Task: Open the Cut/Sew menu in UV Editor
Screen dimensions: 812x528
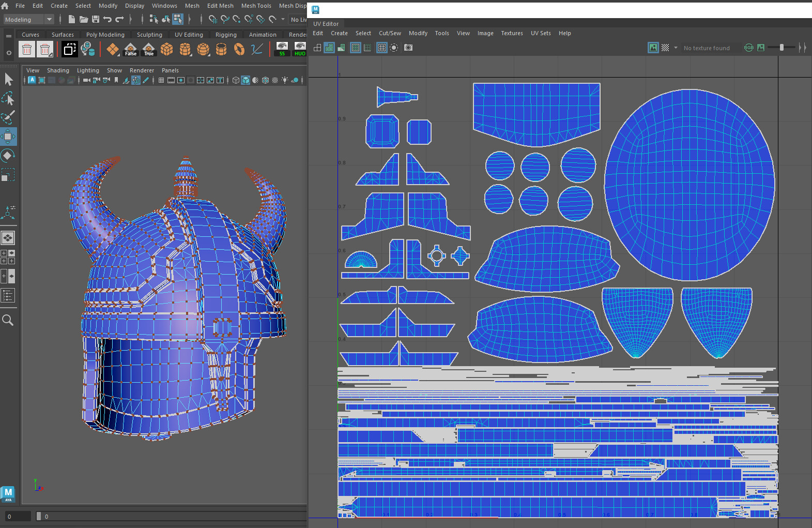Action: pyautogui.click(x=390, y=33)
